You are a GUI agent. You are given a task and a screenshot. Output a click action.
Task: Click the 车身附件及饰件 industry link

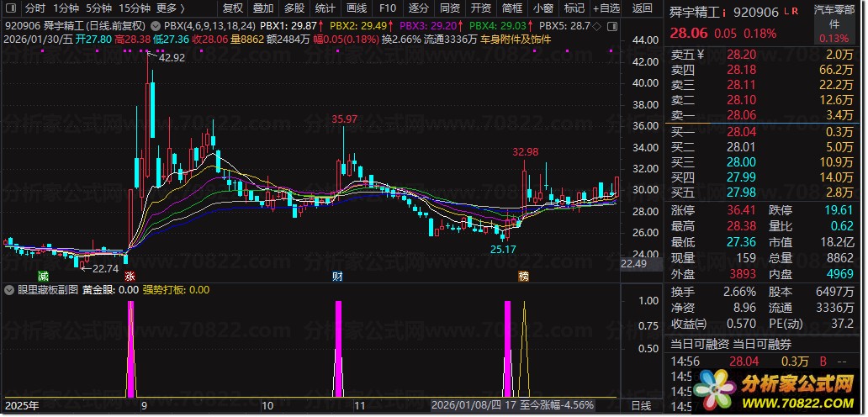pos(516,40)
